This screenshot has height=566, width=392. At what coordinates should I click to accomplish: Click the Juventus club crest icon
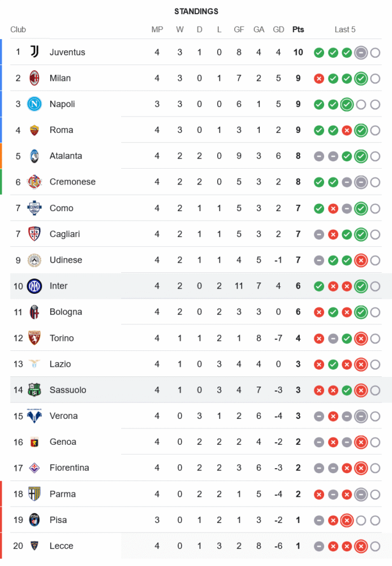(x=35, y=52)
